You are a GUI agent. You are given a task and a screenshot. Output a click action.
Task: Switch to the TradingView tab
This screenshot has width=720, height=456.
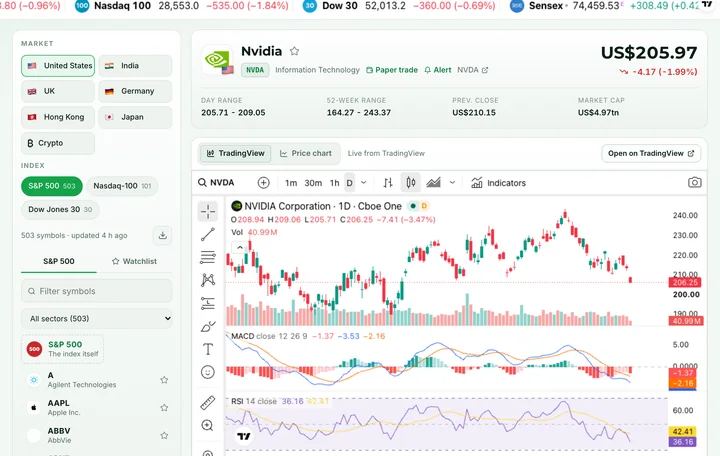pos(235,153)
